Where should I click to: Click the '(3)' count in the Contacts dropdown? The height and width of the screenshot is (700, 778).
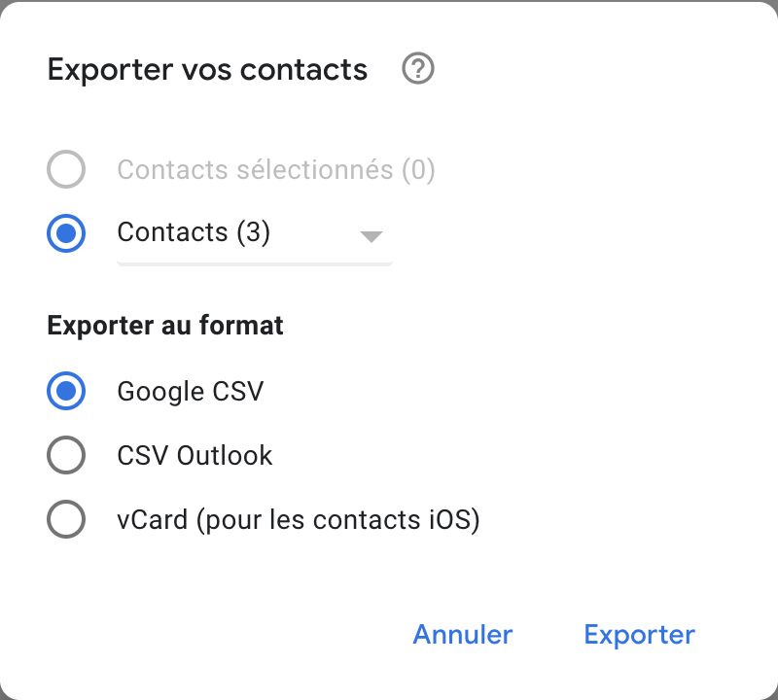[x=253, y=232]
